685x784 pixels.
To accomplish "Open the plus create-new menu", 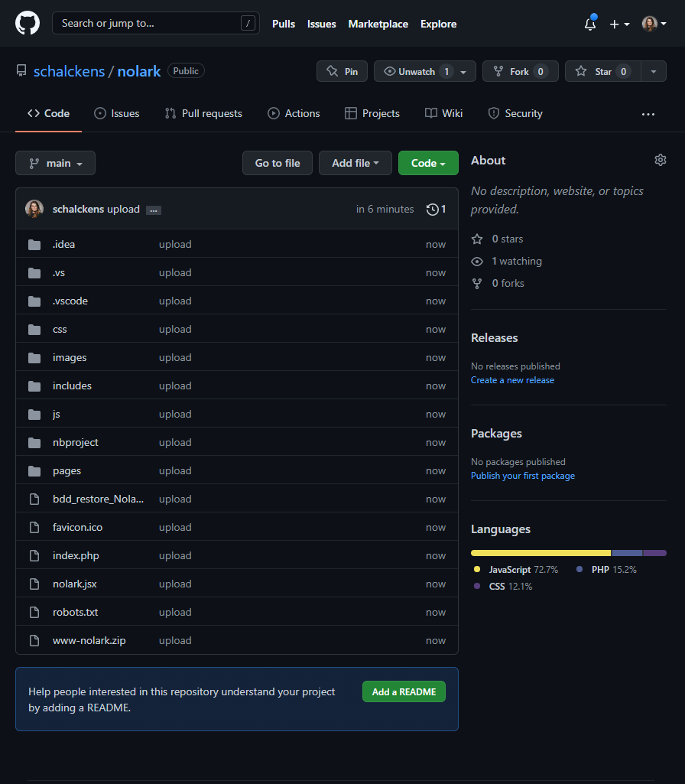I will pyautogui.click(x=619, y=24).
